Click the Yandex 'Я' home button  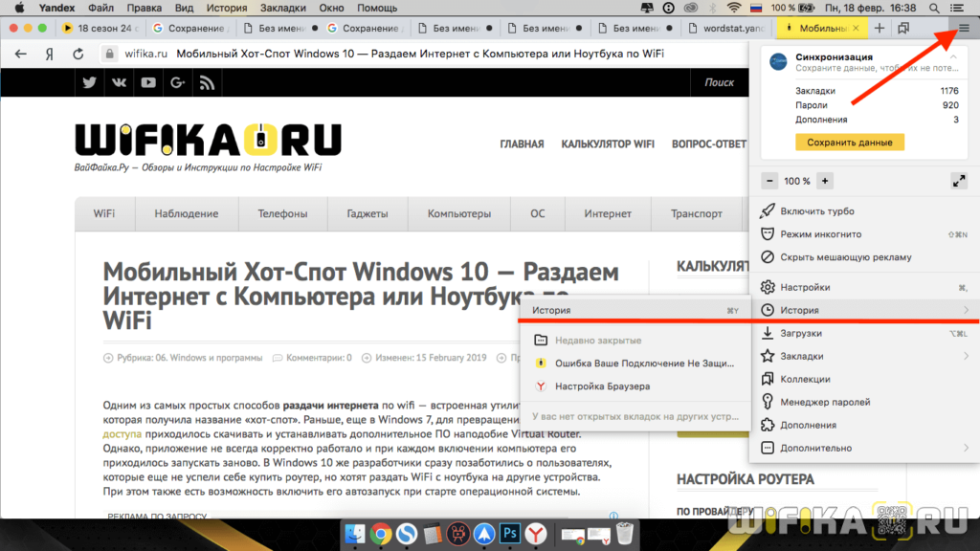pos(50,54)
